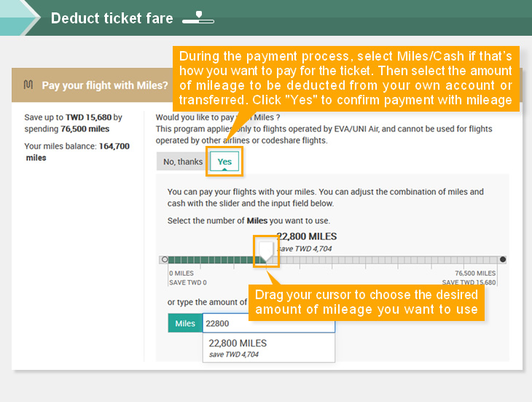Viewport: 532px width, 402px height.
Task: Click the slider icon beside Deduct ticket fare
Action: point(198,18)
